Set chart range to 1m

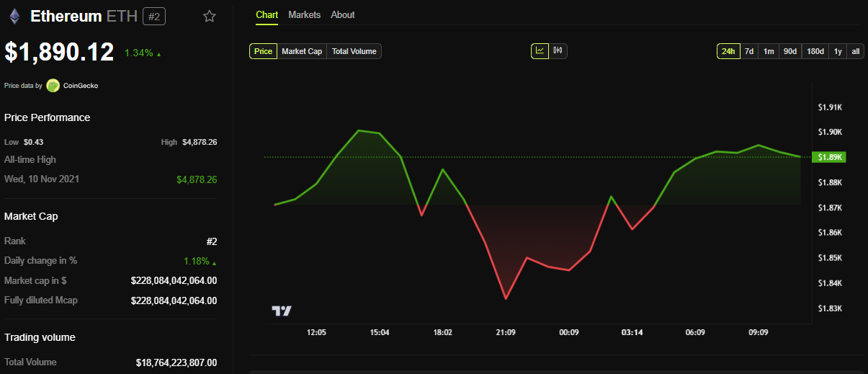(x=769, y=51)
